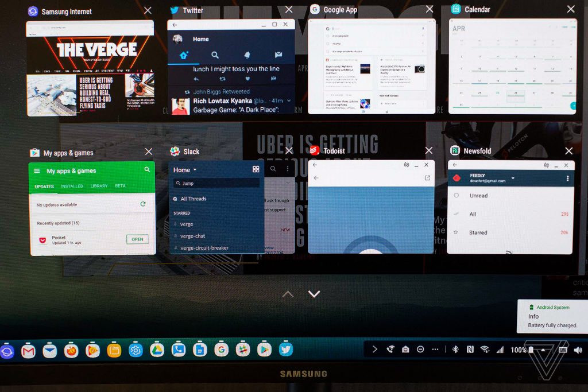The width and height of the screenshot is (588, 392).
Task: Click the Jump search field in Slack
Action: point(216,183)
